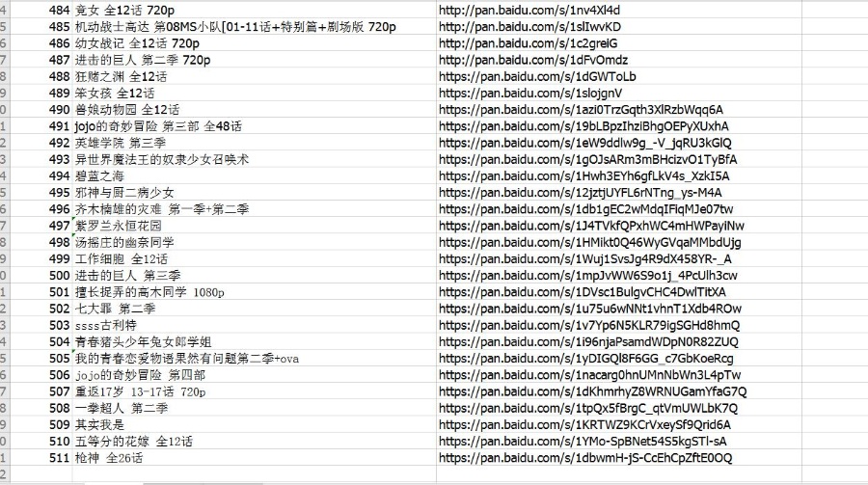Click URL ending 1KRTWZ9KCrVxeySf9Qrid6A
The width and height of the screenshot is (868, 485).
click(x=585, y=425)
